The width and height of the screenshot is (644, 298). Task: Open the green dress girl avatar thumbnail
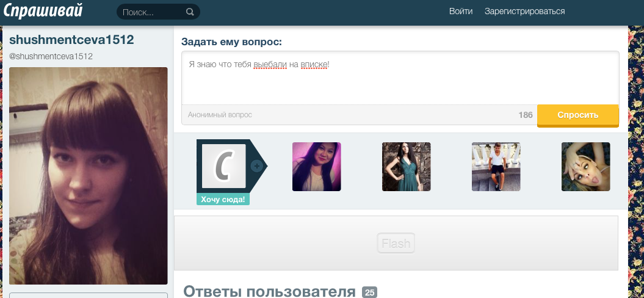[406, 167]
